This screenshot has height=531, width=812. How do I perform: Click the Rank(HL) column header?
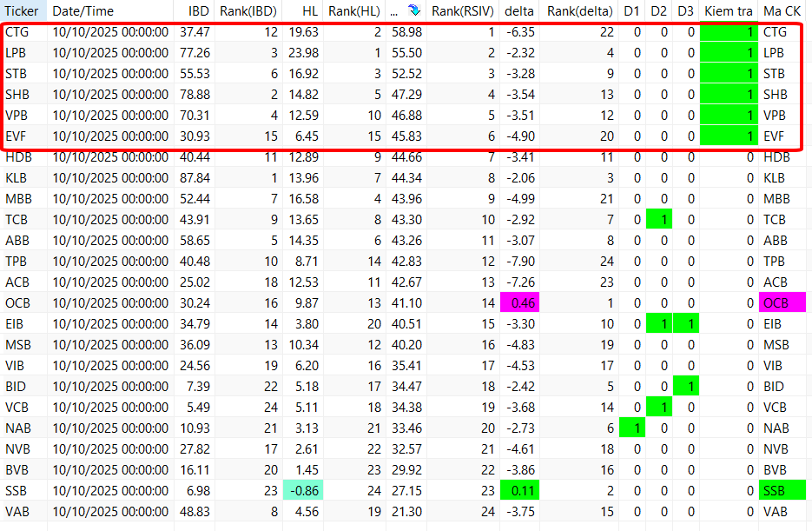(354, 11)
